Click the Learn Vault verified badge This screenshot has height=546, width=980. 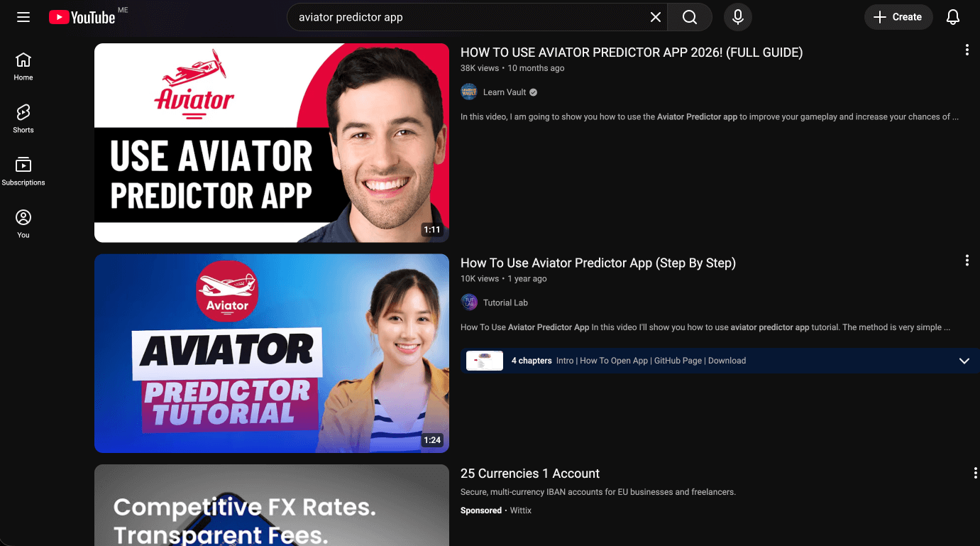(x=532, y=92)
